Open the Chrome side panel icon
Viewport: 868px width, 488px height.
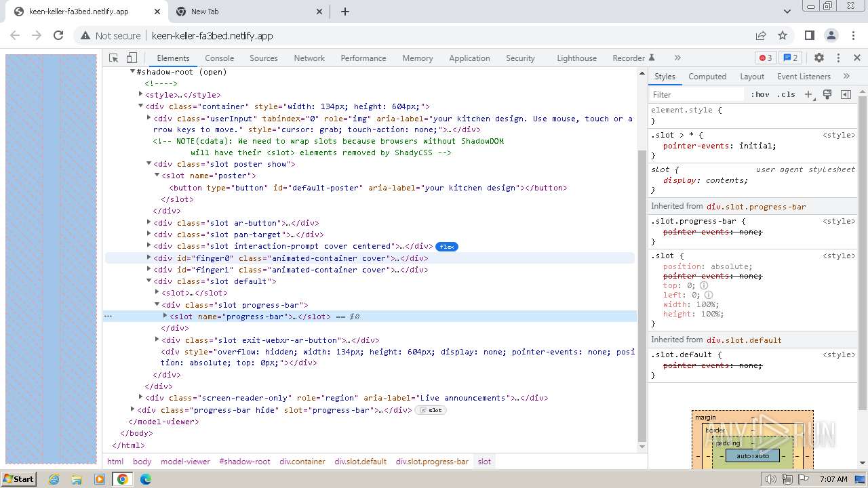click(x=809, y=35)
